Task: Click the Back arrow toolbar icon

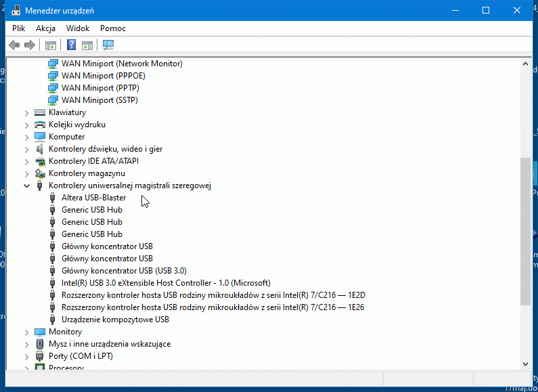Action: (x=14, y=45)
